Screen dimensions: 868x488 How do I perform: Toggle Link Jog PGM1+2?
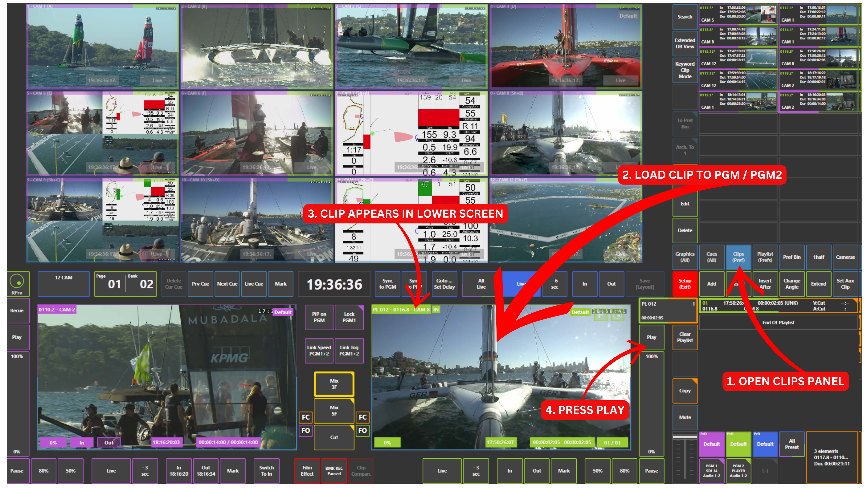click(349, 351)
